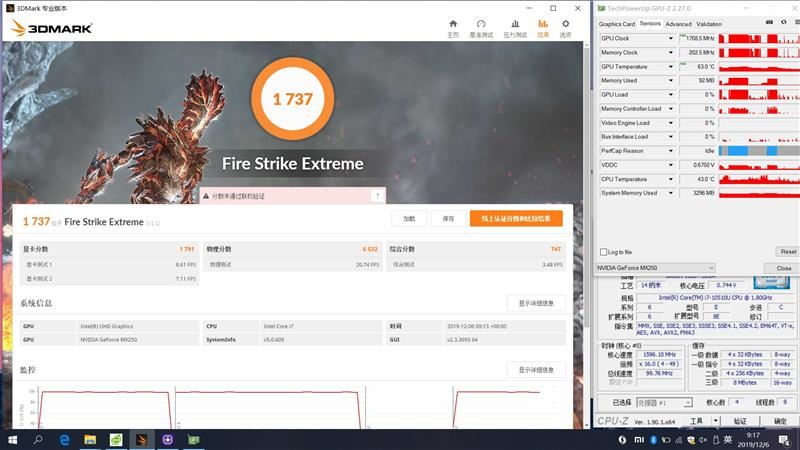Click the GPU Temperature value field
Screen dimensions: 800x450
[697, 67]
